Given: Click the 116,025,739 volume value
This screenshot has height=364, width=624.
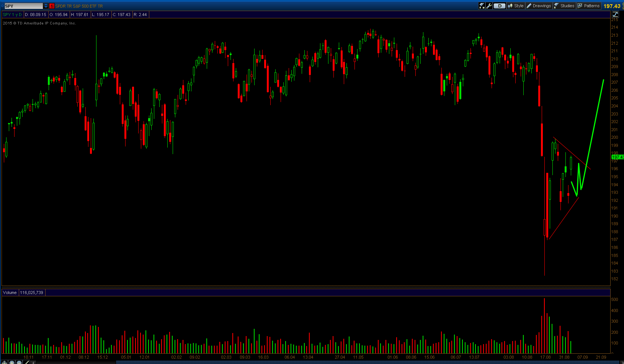Looking at the screenshot, I should click(32, 292).
